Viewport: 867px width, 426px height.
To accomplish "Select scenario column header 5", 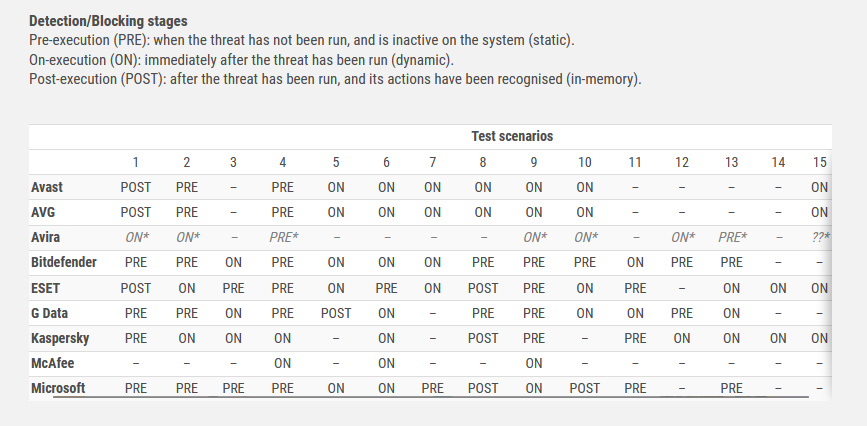I will 336,162.
